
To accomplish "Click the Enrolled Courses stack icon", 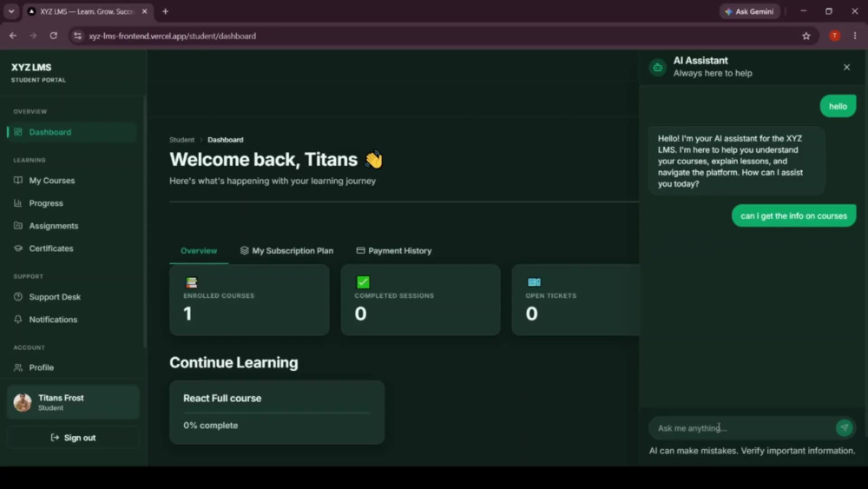I will [192, 282].
